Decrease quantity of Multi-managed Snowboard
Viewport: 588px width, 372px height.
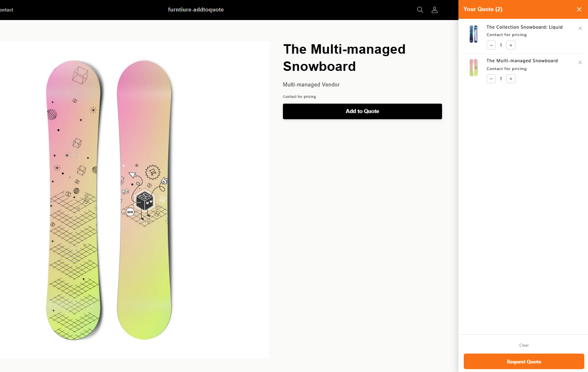491,79
